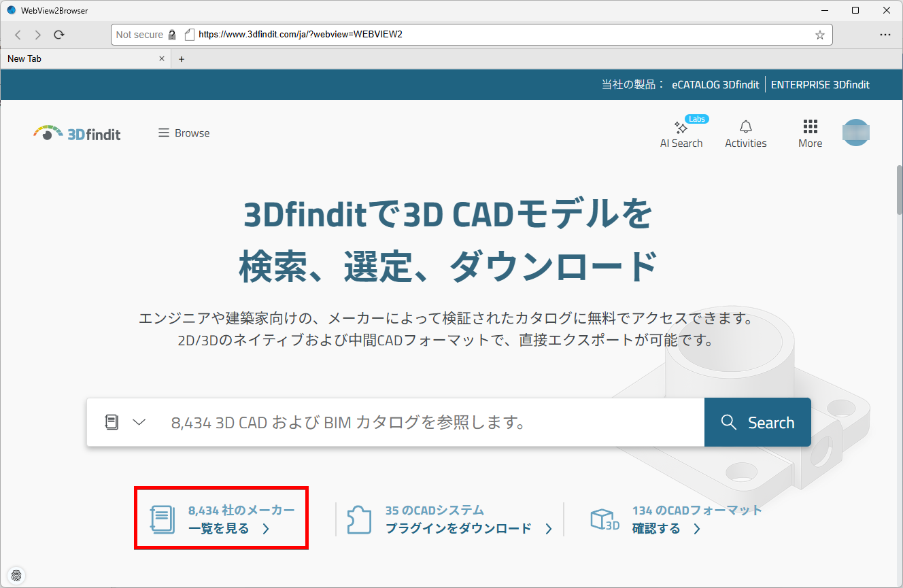
Task: Open the Browse hamburger menu
Action: [184, 133]
